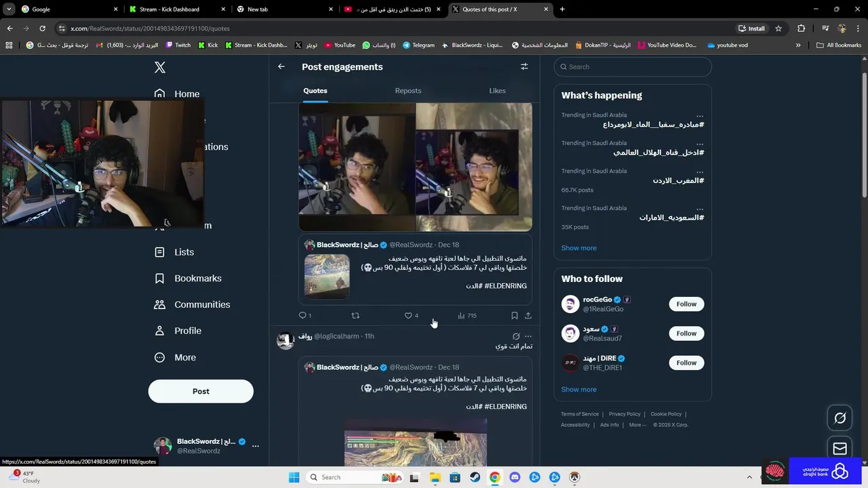This screenshot has width=868, height=488.
Task: Open options for المغرب_الاردن trend
Action: click(700, 171)
